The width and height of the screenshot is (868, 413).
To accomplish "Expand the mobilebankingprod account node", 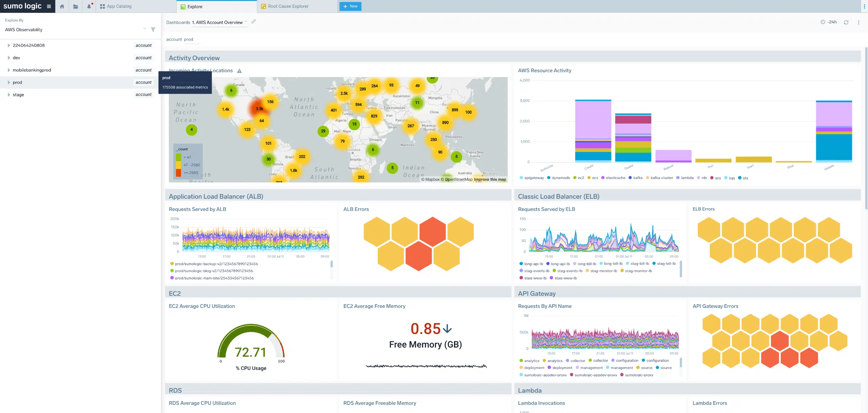I will click(x=9, y=70).
